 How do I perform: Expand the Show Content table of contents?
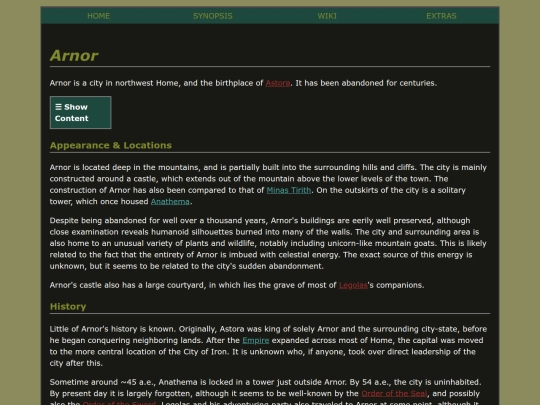coord(80,113)
